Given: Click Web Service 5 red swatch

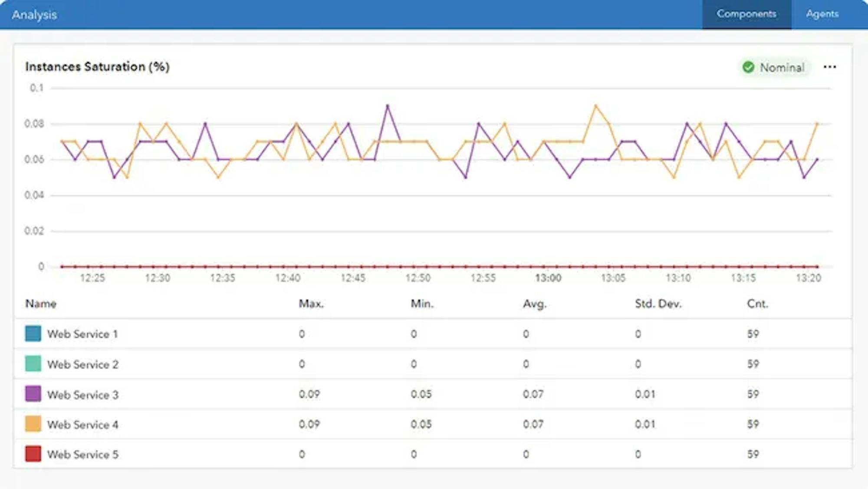Looking at the screenshot, I should [33, 454].
